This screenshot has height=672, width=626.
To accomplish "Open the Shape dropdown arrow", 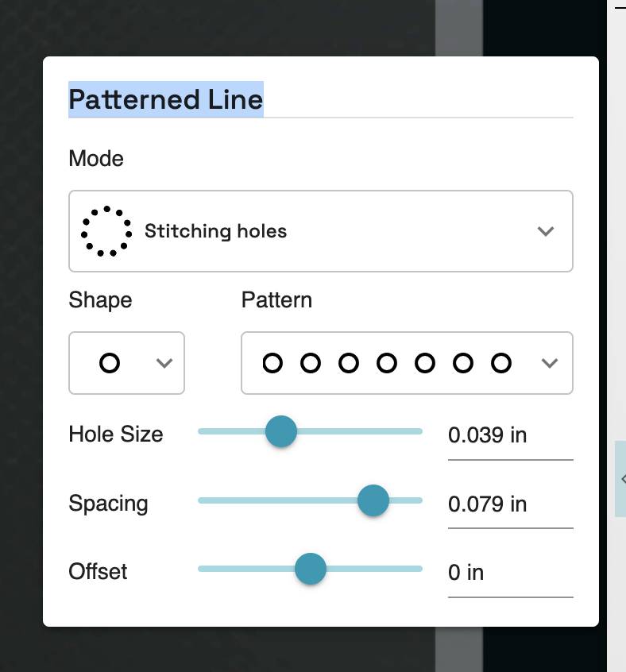I will pyautogui.click(x=164, y=363).
